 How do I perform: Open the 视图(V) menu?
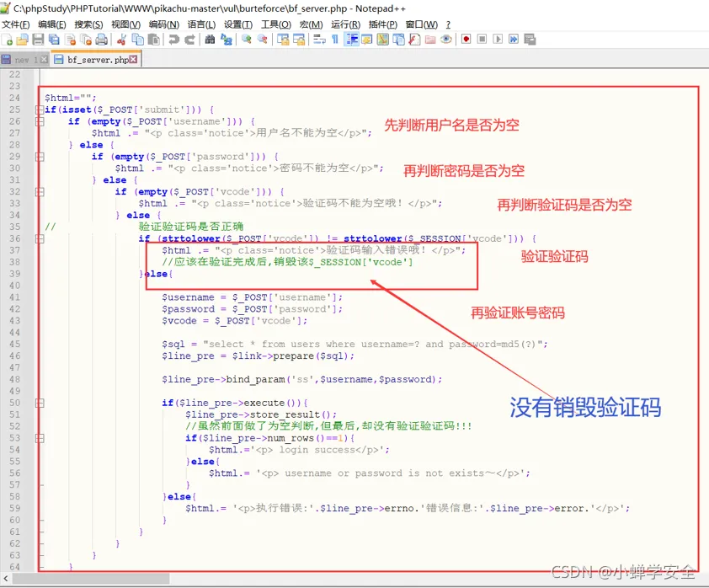coord(125,24)
